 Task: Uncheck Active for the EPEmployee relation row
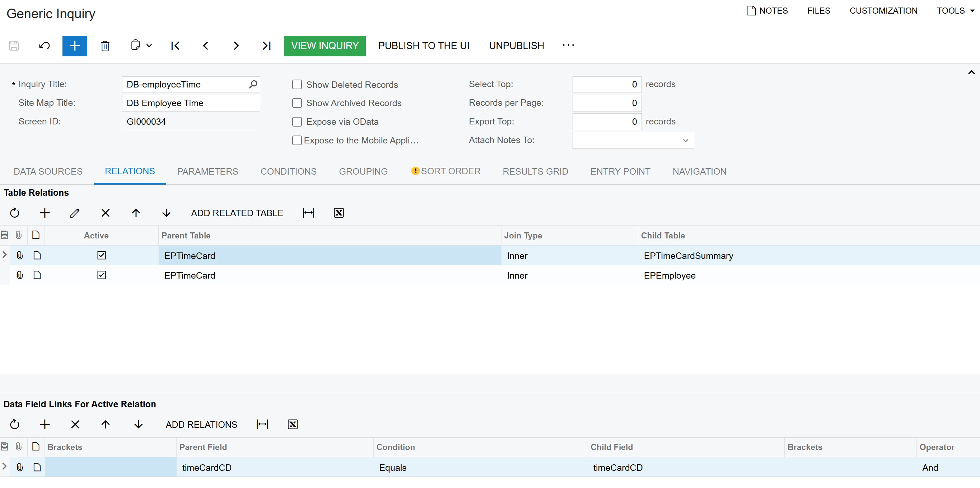pyautogui.click(x=102, y=275)
